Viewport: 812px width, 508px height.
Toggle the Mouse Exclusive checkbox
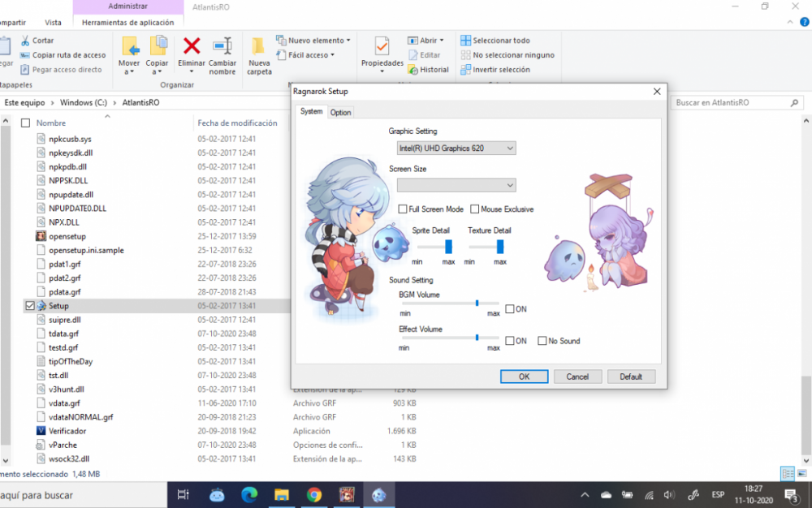(x=474, y=209)
